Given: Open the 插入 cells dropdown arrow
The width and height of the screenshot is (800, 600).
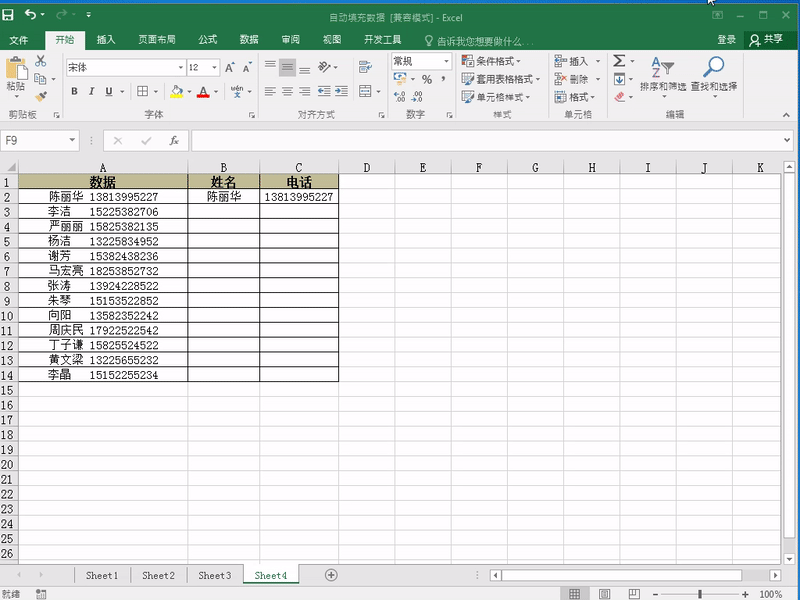Looking at the screenshot, I should click(598, 61).
